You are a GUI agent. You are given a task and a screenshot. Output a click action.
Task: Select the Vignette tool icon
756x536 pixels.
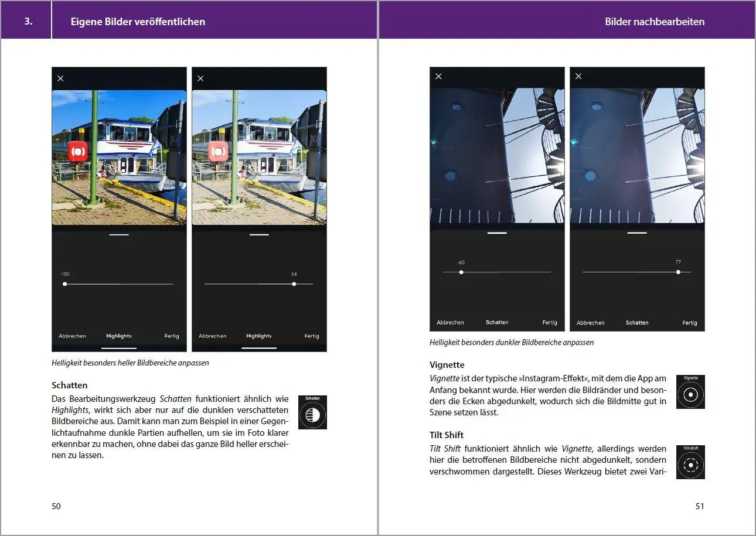tap(690, 392)
